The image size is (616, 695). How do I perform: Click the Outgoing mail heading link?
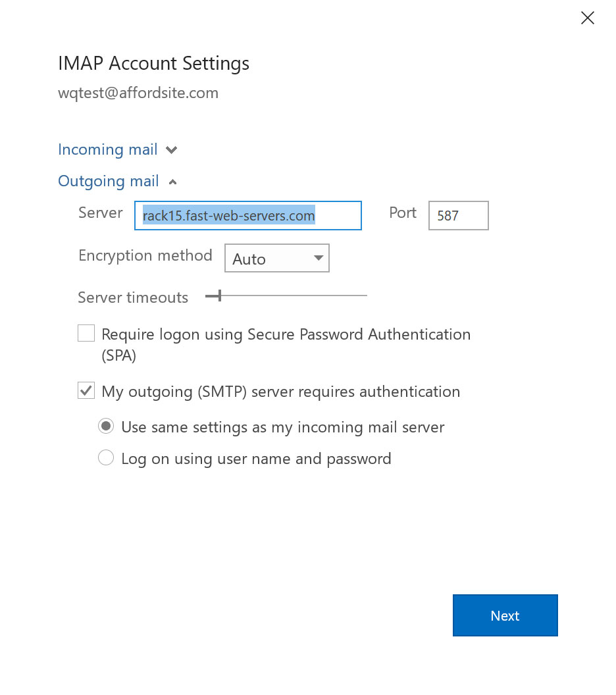coord(108,181)
